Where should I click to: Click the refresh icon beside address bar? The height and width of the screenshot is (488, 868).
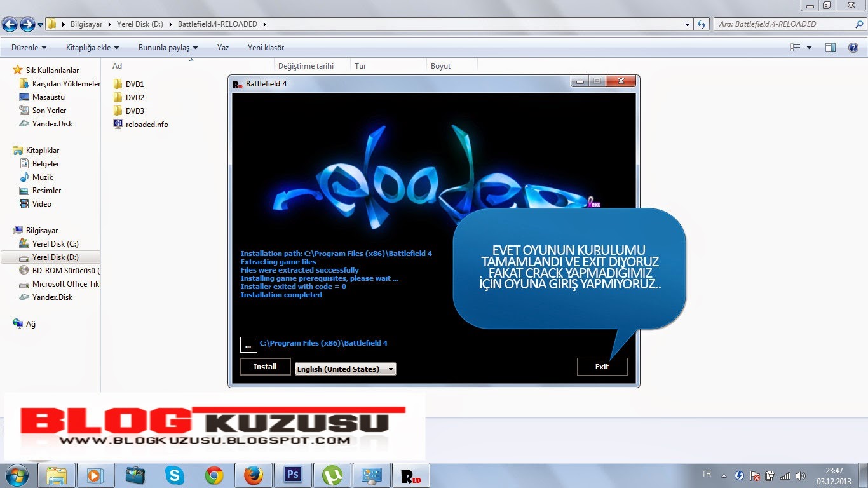click(702, 24)
